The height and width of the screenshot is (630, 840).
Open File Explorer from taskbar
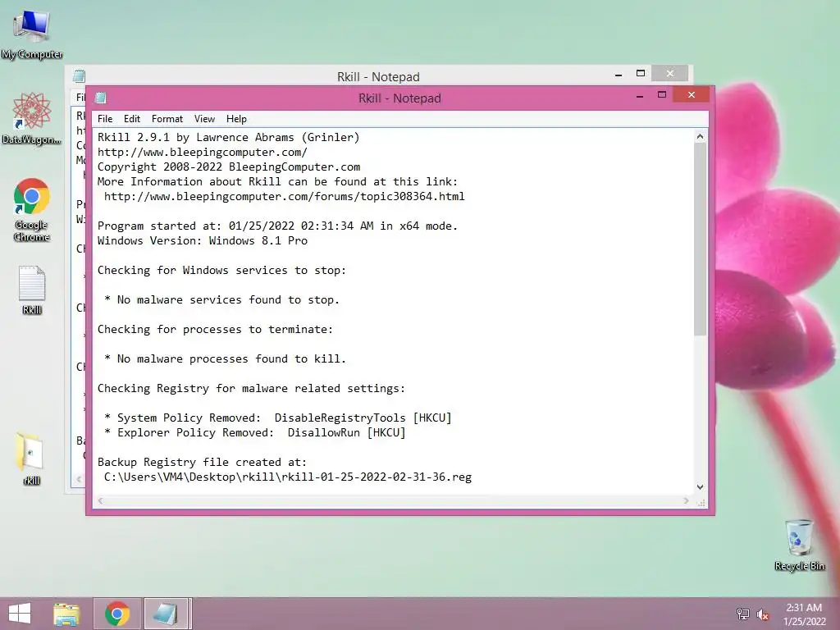pos(66,614)
